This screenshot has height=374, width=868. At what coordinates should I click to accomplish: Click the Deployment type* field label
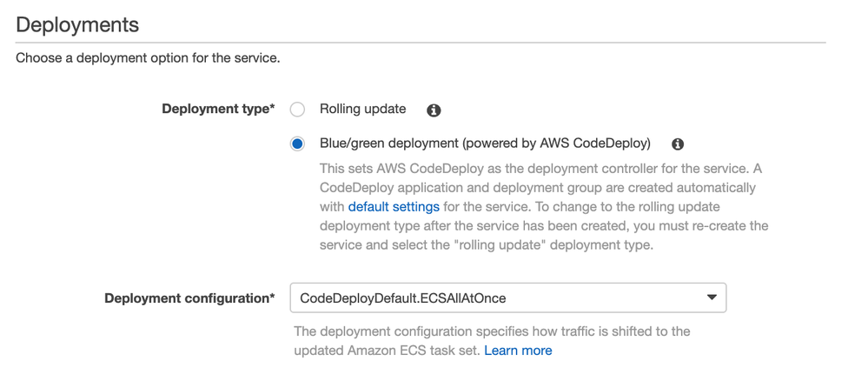(218, 109)
